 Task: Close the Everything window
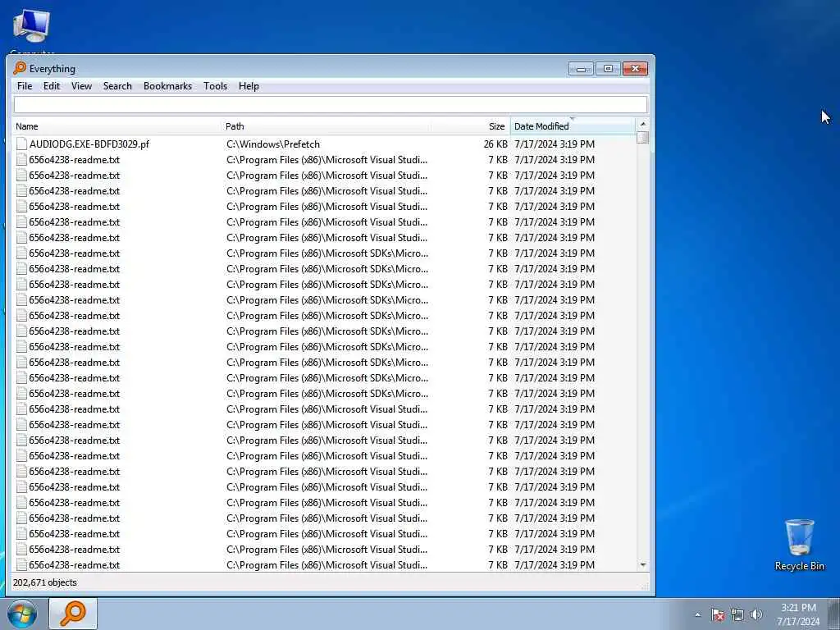[636, 69]
